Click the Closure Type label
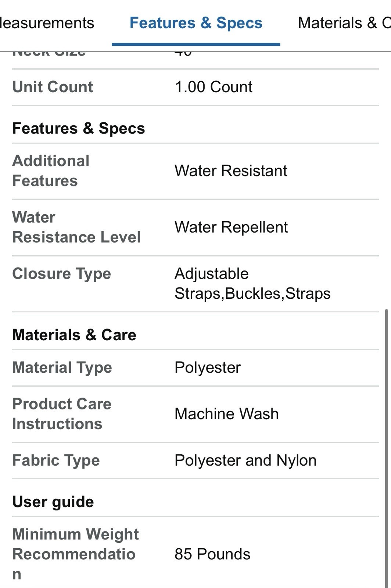Image resolution: width=391 pixels, height=588 pixels. click(x=62, y=274)
